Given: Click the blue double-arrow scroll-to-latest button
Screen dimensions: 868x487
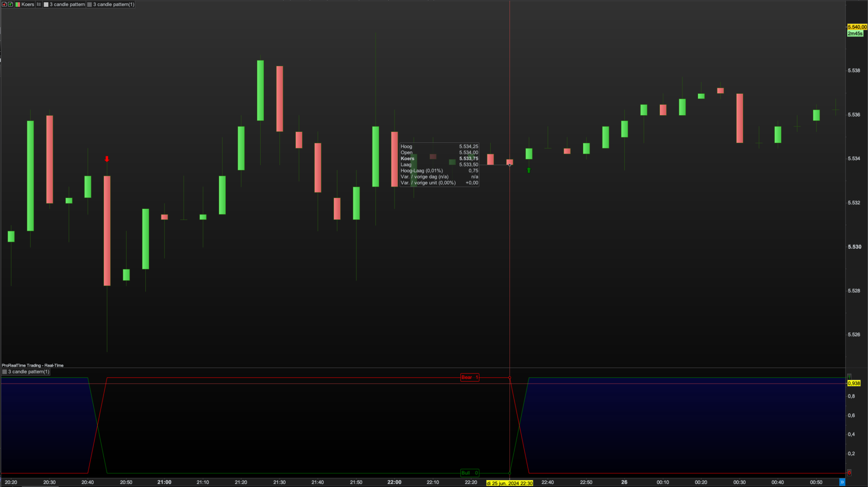Looking at the screenshot, I should 842,482.
